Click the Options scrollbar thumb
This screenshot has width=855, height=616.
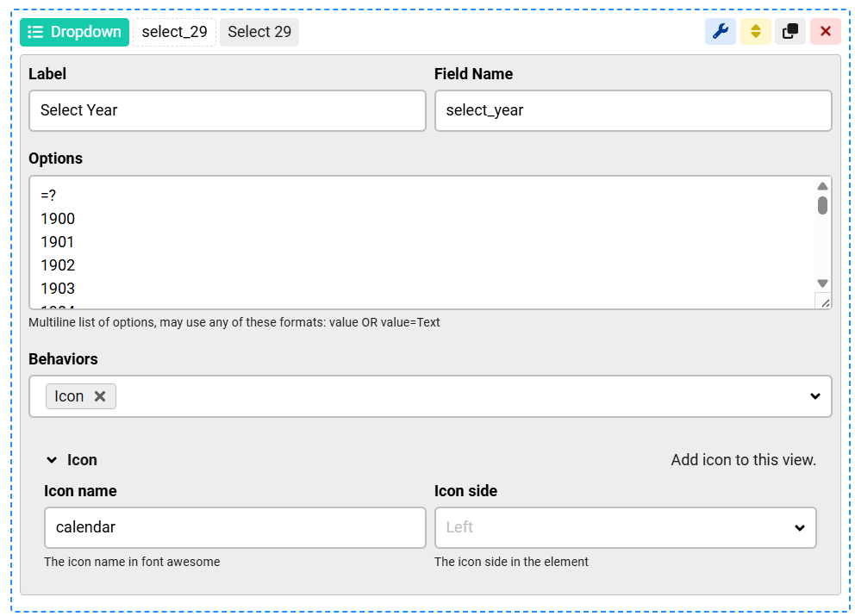[x=822, y=205]
